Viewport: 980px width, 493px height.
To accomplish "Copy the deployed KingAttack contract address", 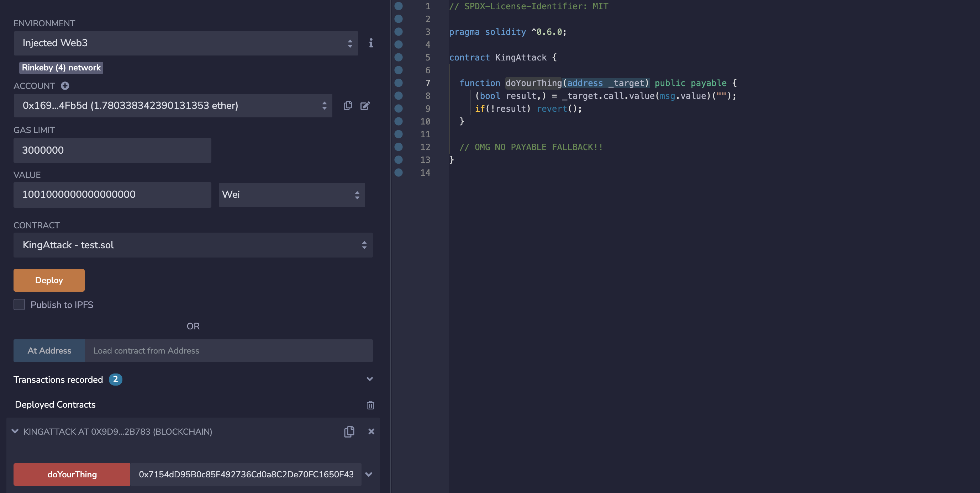I will [x=349, y=431].
